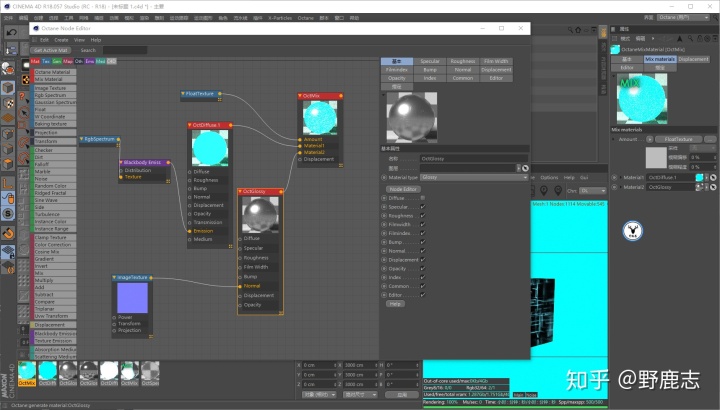Click the Get Active Mat button

coord(51,50)
